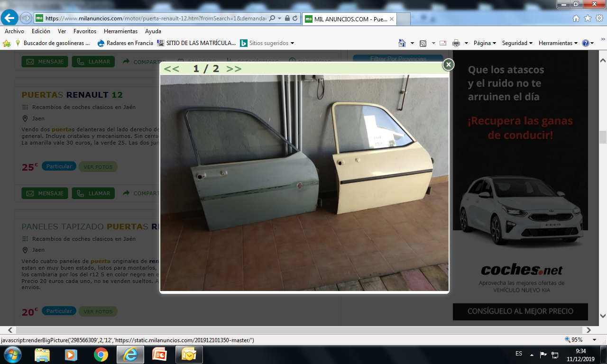Expand the Página dropdown menu
Image resolution: width=607 pixels, height=364 pixels.
(484, 43)
